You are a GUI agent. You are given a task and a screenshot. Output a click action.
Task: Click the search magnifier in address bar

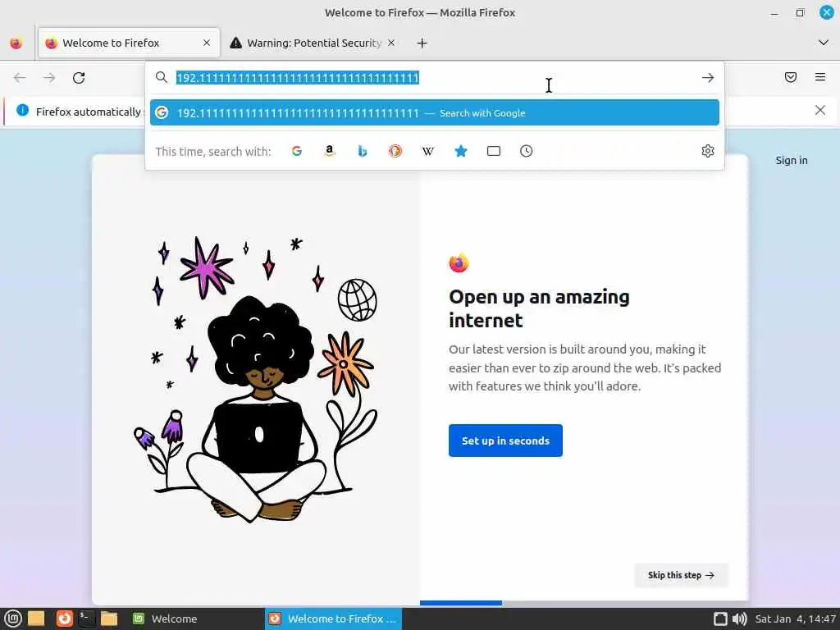tap(162, 78)
